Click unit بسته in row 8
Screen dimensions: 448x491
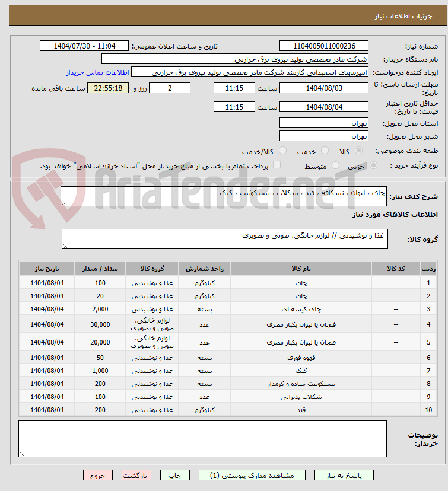(x=205, y=384)
